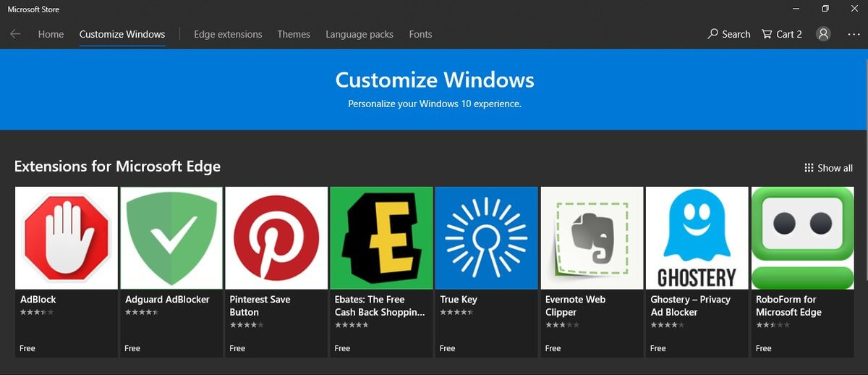The image size is (868, 375).
Task: Click the Pinterest Save Button star rating
Action: [x=247, y=325]
